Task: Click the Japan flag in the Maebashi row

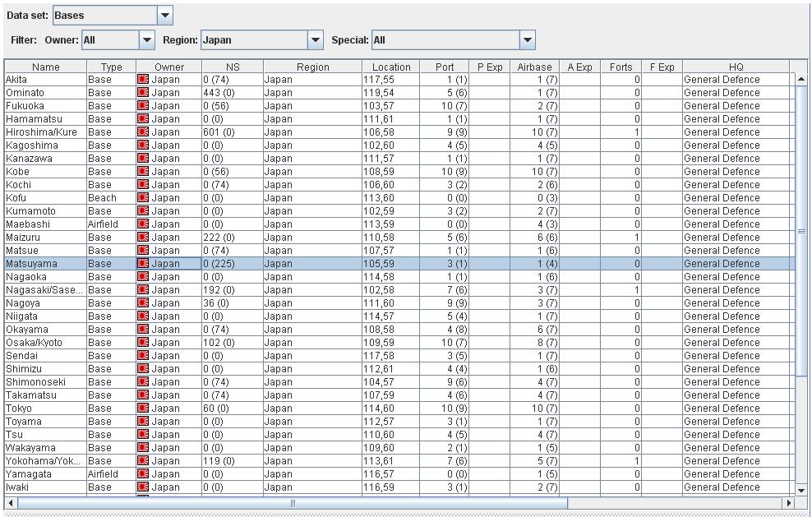Action: pyautogui.click(x=143, y=224)
